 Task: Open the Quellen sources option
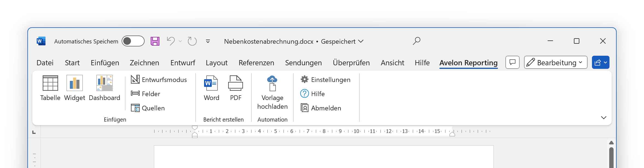[x=148, y=108]
